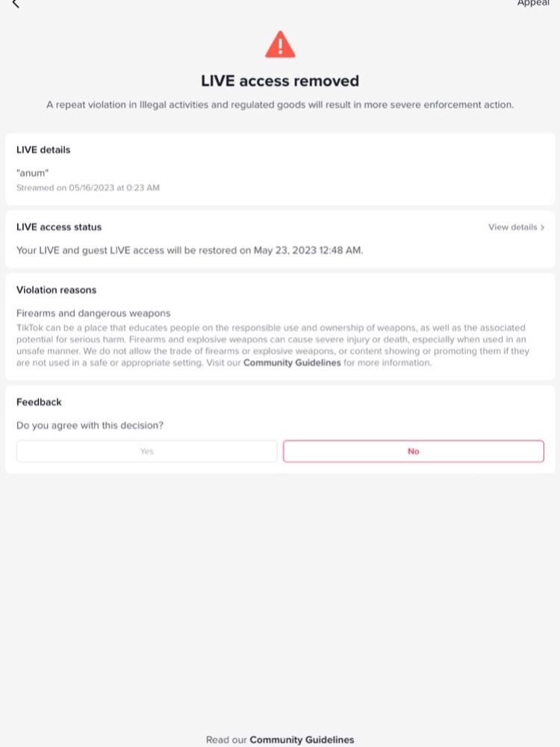This screenshot has height=747, width=560.
Task: Click the red warning triangle icon
Action: coord(280,44)
